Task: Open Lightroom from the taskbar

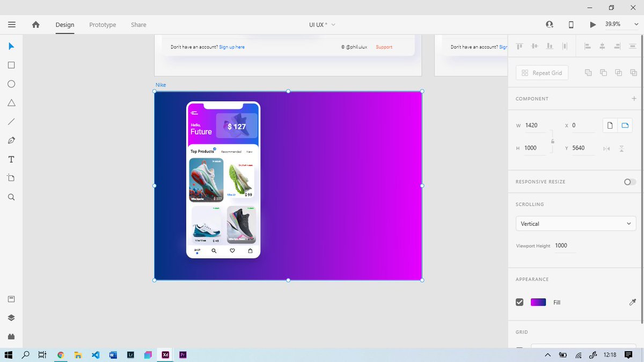Action: click(130, 355)
